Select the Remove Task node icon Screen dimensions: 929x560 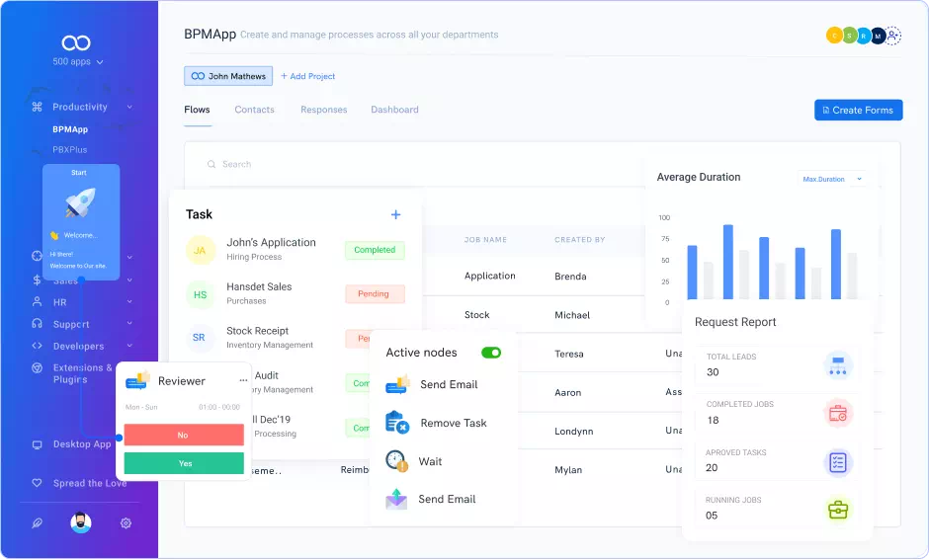pyautogui.click(x=397, y=423)
